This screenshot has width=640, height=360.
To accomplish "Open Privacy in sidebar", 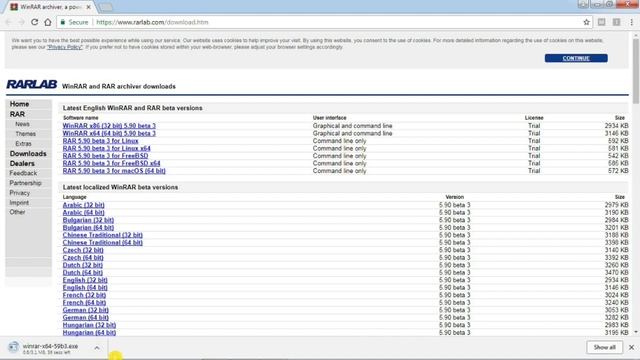I will 20,193.
